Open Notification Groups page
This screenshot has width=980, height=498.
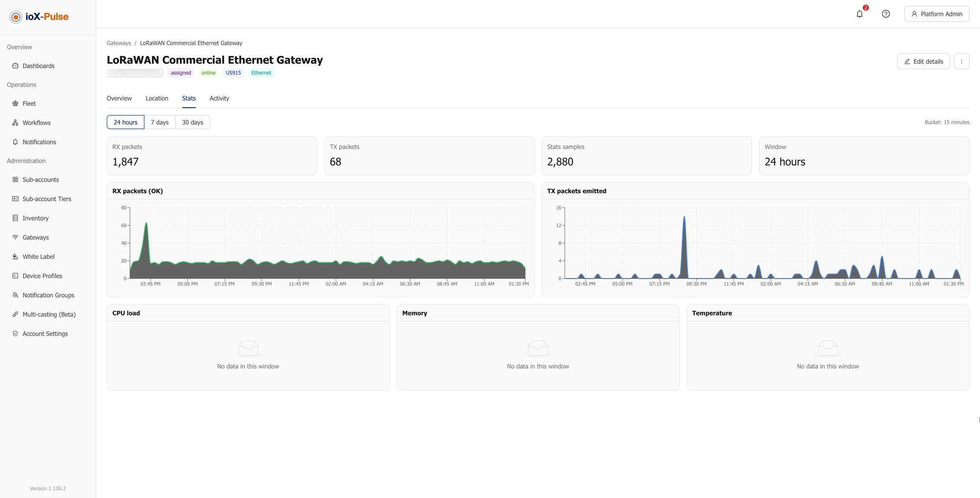(49, 295)
